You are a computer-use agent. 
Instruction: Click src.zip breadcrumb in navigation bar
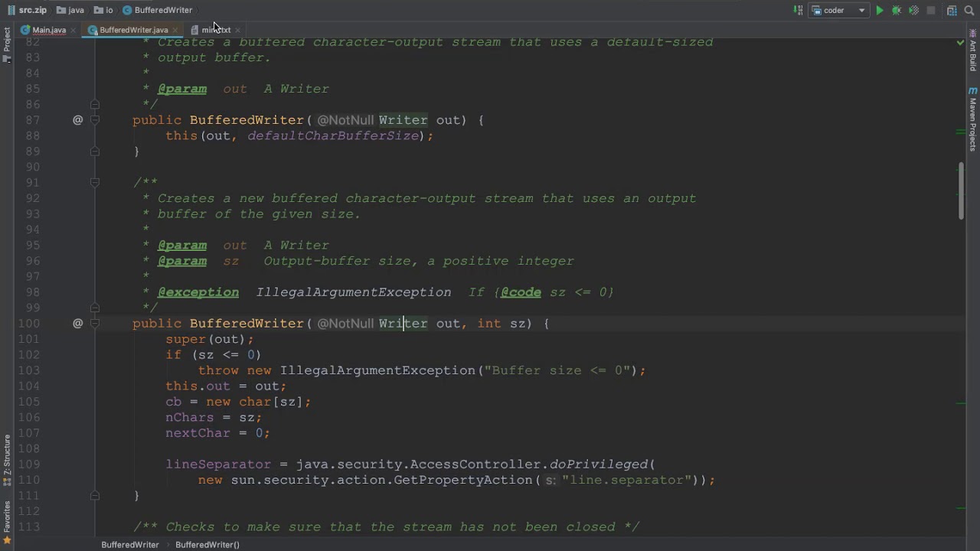(x=27, y=10)
